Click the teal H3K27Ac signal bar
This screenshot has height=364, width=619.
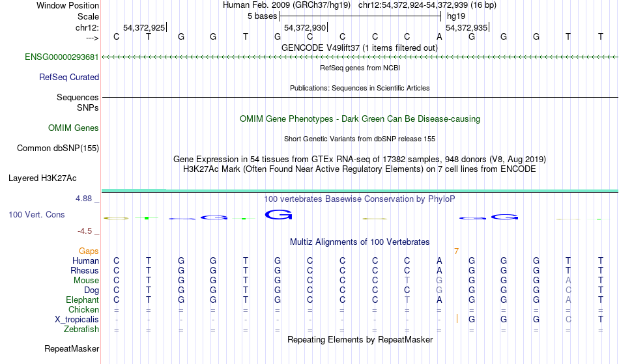pyautogui.click(x=360, y=191)
